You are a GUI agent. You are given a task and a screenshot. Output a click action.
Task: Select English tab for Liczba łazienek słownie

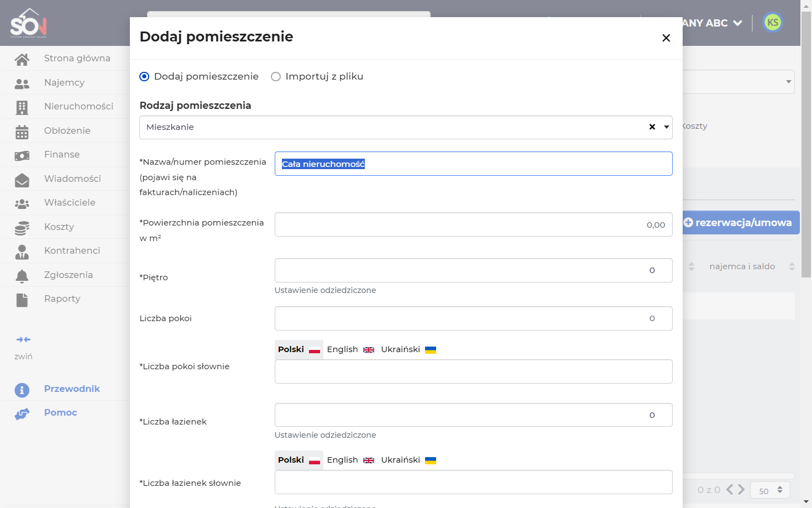350,460
